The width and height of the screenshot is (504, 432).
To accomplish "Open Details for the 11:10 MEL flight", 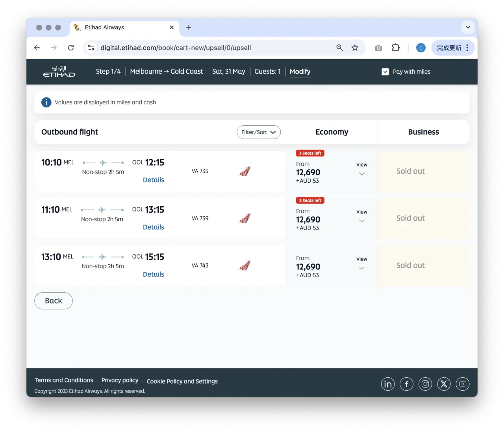I will (154, 227).
